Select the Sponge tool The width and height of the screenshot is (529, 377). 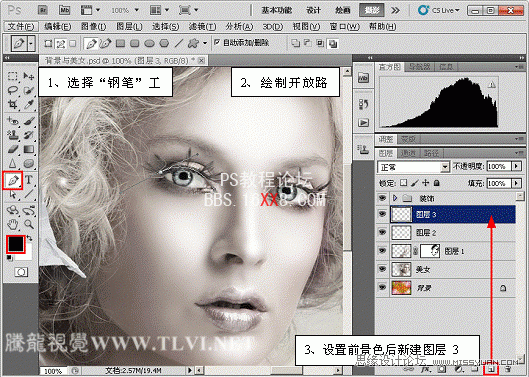(x=29, y=164)
